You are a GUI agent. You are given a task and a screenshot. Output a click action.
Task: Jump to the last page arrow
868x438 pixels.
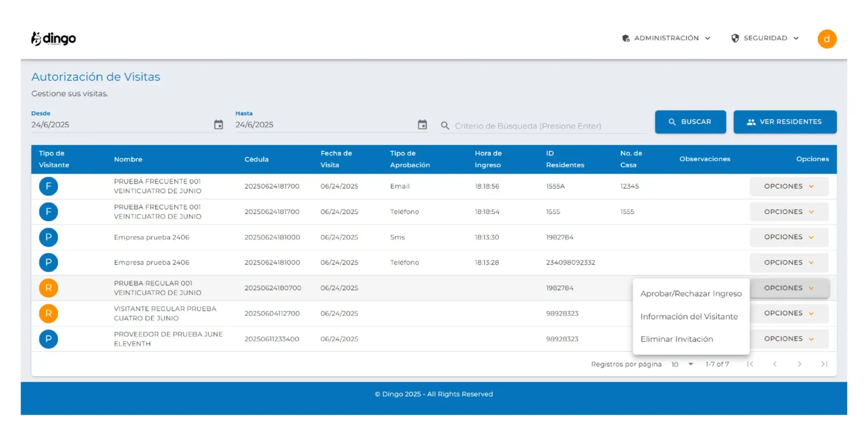tap(824, 364)
